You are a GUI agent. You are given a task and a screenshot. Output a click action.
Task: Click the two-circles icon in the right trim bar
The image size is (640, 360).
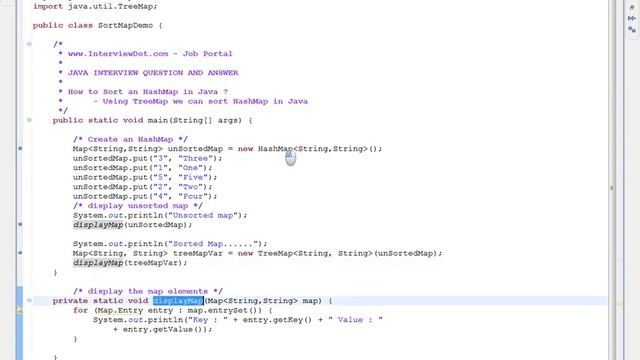pyautogui.click(x=632, y=29)
